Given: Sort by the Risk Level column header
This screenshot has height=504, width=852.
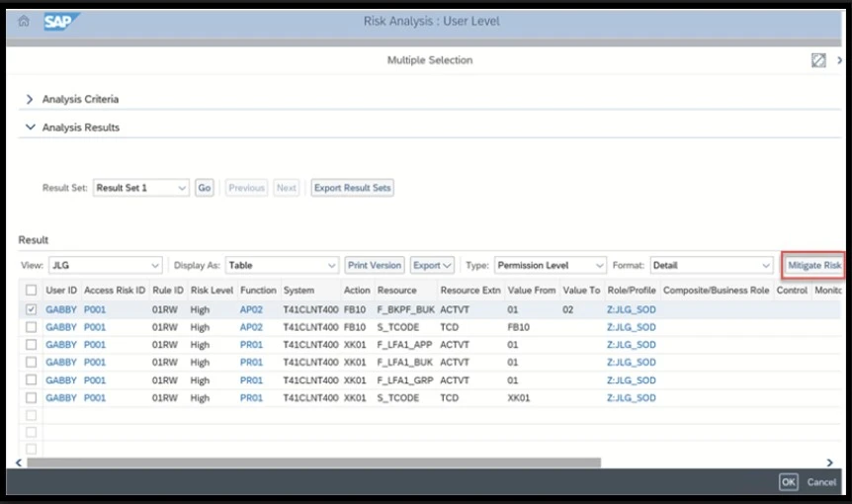Looking at the screenshot, I should (x=211, y=291).
